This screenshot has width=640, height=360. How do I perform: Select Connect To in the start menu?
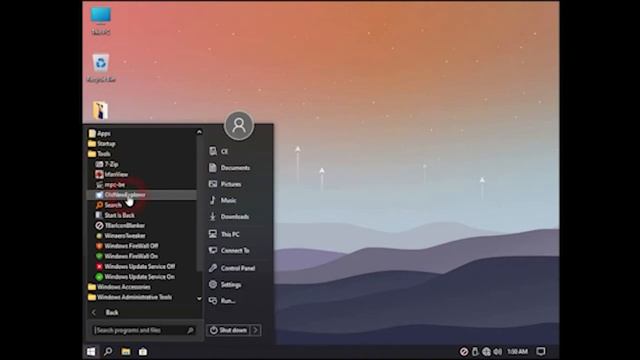[229, 251]
